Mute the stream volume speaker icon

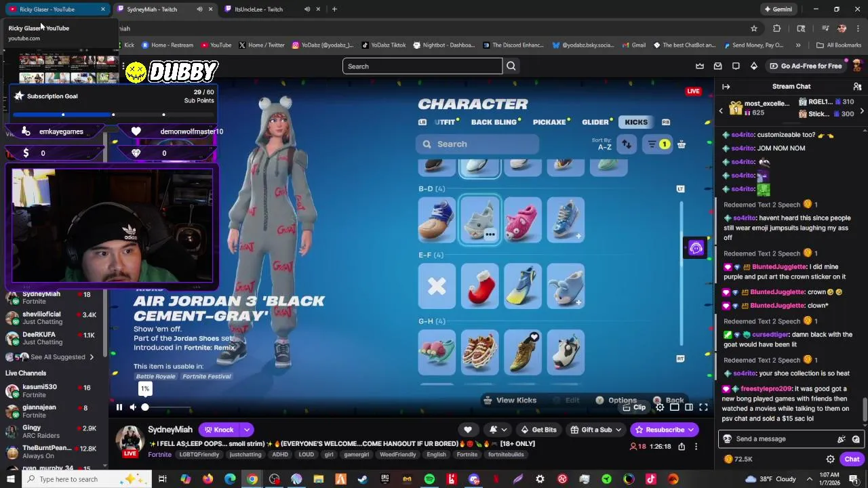133,407
